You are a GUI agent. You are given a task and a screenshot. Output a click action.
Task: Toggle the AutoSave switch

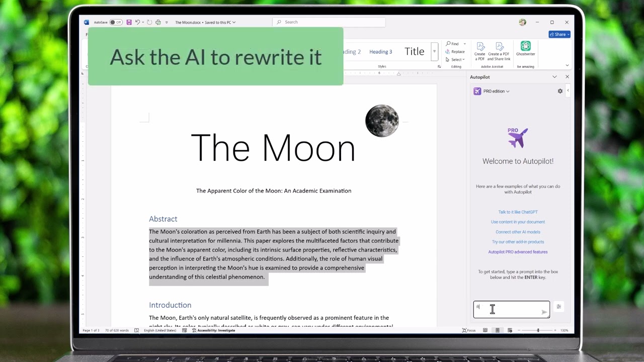tap(116, 22)
